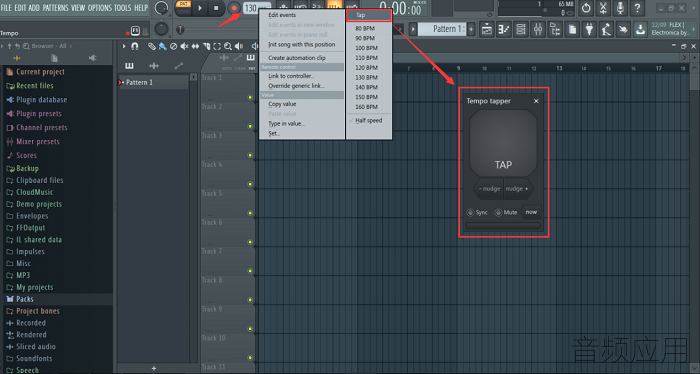
Task: Click the big TAP pad
Action: point(503,143)
